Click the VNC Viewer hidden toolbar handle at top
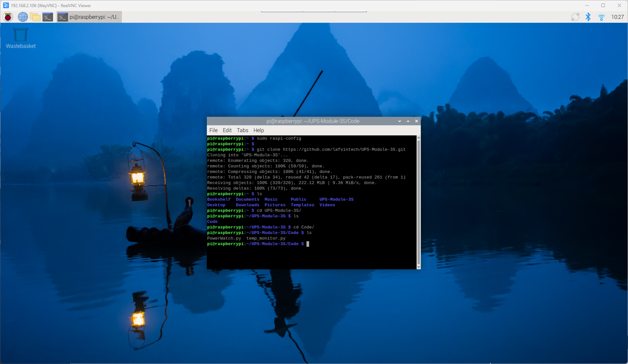This screenshot has height=364, width=628. [314, 11]
